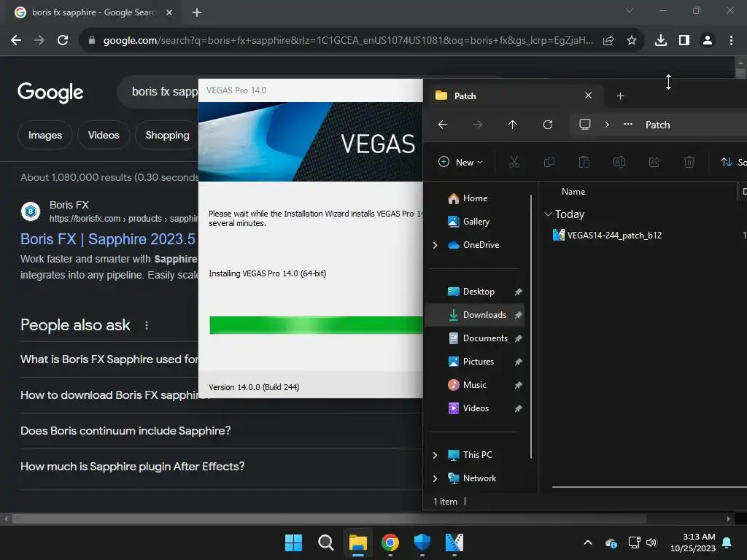Navigate back in File Explorer
The image size is (747, 560).
[x=443, y=125]
